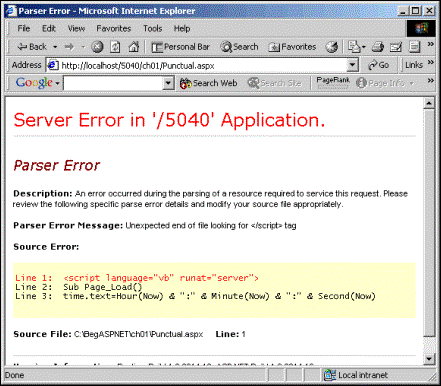The width and height of the screenshot is (441, 386).
Task: Click the 'Parser Error Message:' label
Action: (68, 226)
